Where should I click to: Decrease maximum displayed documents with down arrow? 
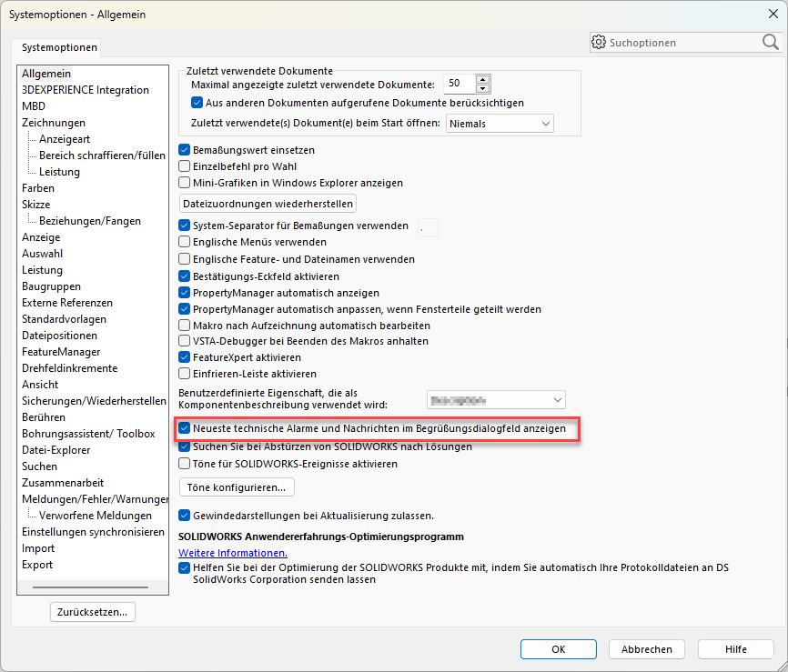(482, 88)
